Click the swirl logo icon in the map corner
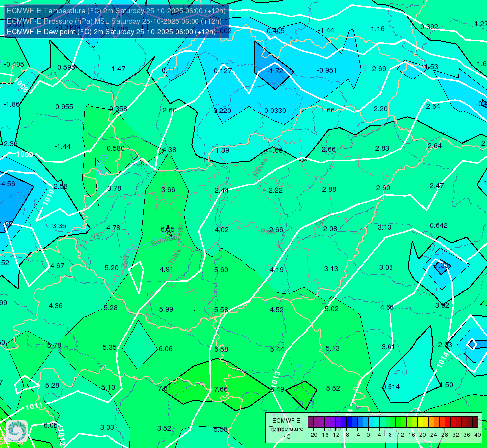487x448 pixels. pyautogui.click(x=17, y=431)
